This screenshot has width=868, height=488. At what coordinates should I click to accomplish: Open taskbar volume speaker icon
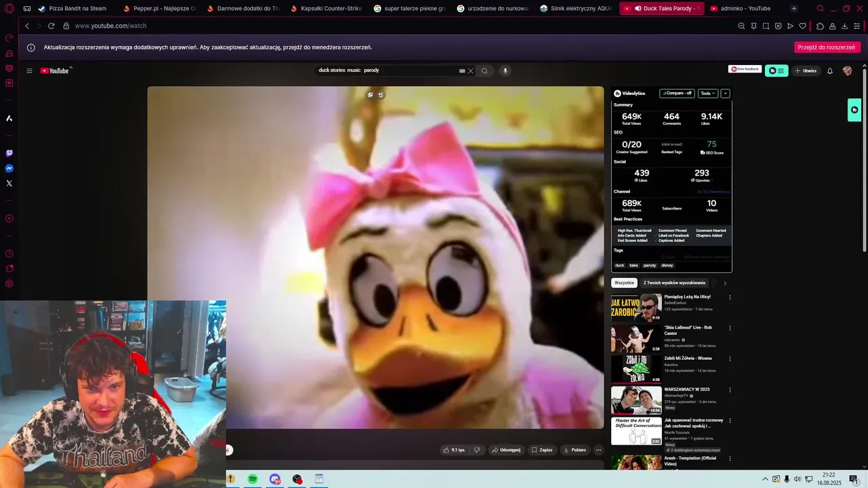point(797,479)
